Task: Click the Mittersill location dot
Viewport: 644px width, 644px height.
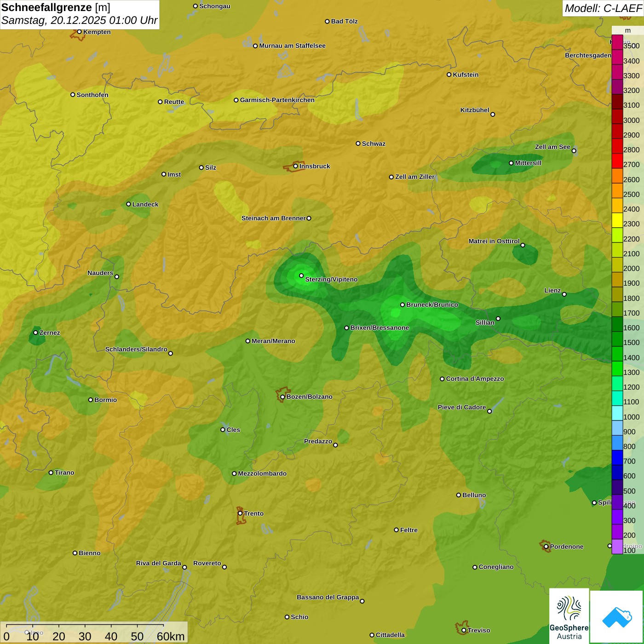Action: 511,163
